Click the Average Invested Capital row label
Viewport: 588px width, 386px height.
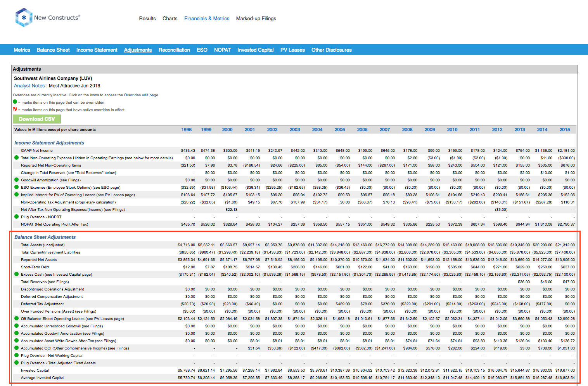point(43,378)
